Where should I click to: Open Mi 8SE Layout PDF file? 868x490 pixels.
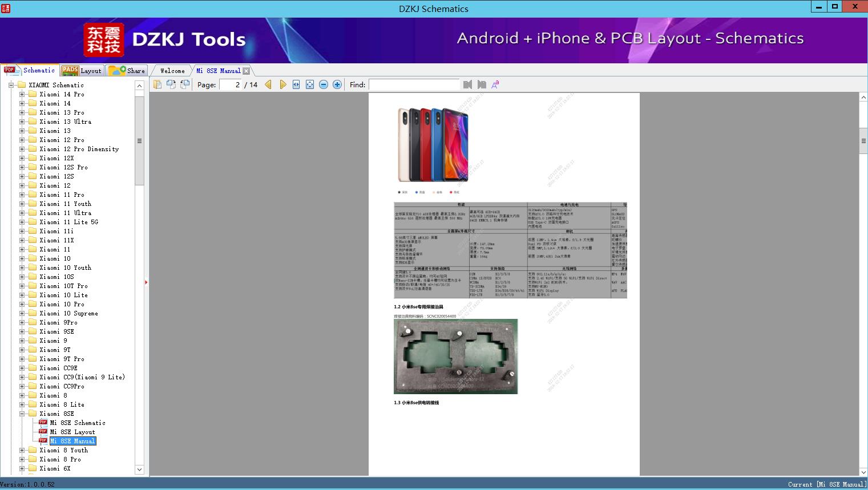coord(72,432)
